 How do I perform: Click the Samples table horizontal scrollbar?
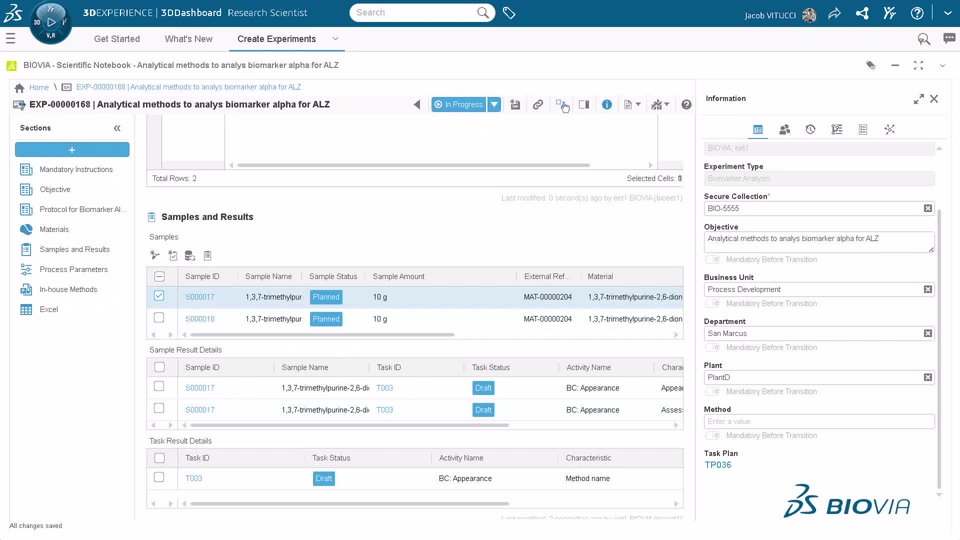(x=323, y=335)
